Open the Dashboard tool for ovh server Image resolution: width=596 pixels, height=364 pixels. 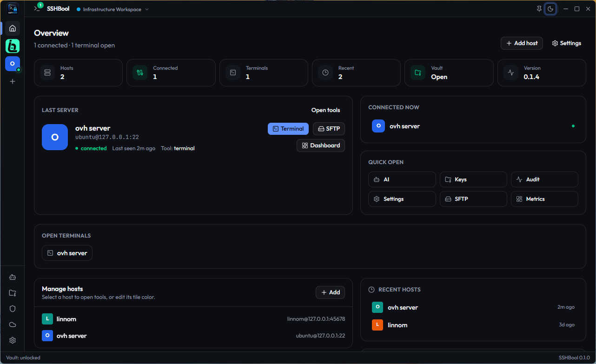[x=321, y=146]
